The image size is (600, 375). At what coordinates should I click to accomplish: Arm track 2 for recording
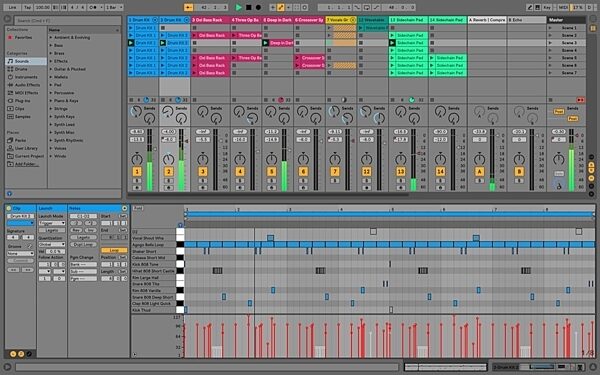coord(169,188)
